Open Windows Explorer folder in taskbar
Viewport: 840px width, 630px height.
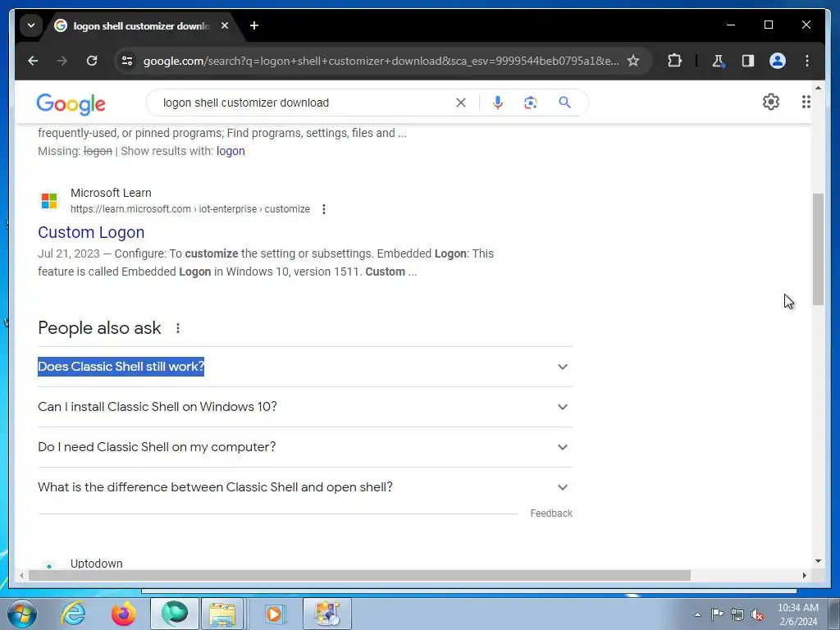(x=223, y=614)
